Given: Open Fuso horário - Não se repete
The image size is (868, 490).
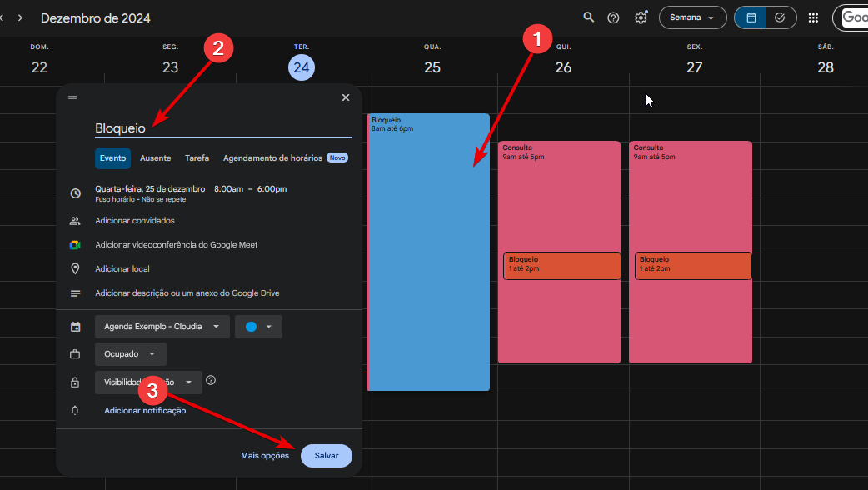Looking at the screenshot, I should [x=141, y=199].
